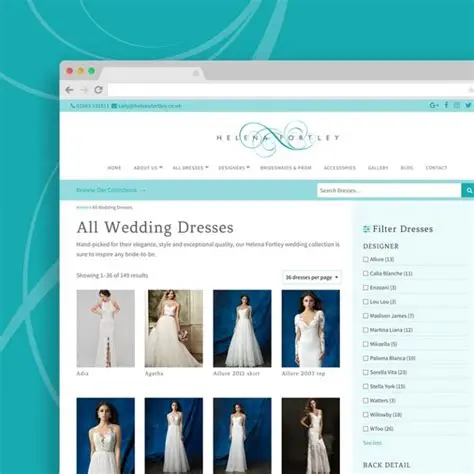Viewport: 474px width, 474px height.
Task: Expand the Designers navigation dropdown
Action: click(x=234, y=168)
